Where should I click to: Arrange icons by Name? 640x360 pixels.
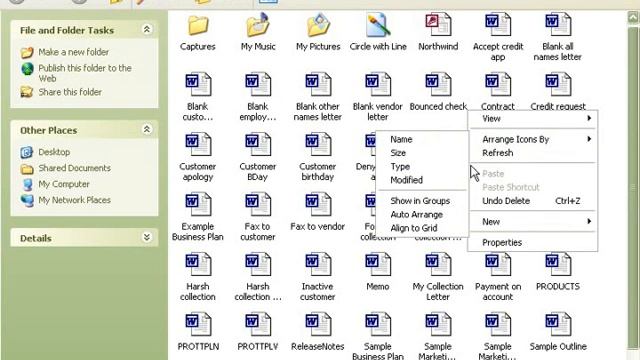[422, 139]
